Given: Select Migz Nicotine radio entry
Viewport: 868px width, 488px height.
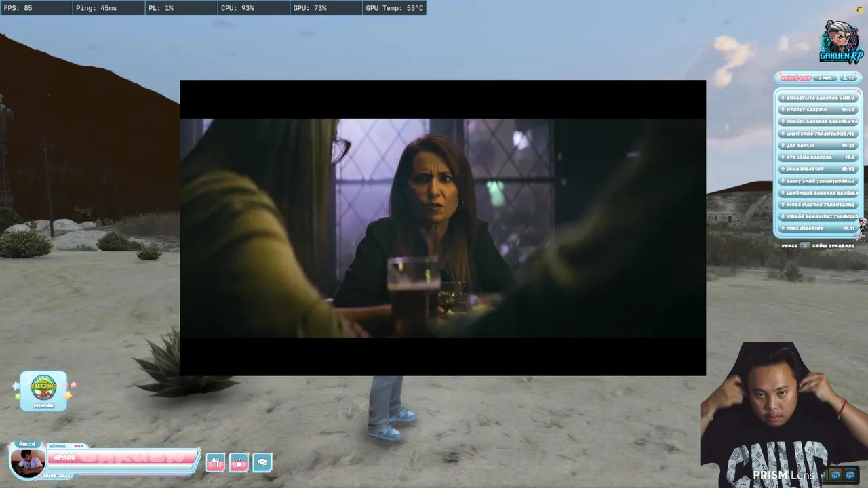Looking at the screenshot, I should 818,228.
